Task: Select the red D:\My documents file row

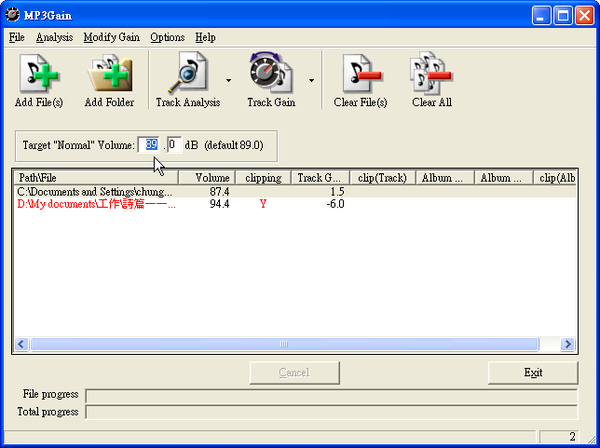Action: [x=295, y=204]
